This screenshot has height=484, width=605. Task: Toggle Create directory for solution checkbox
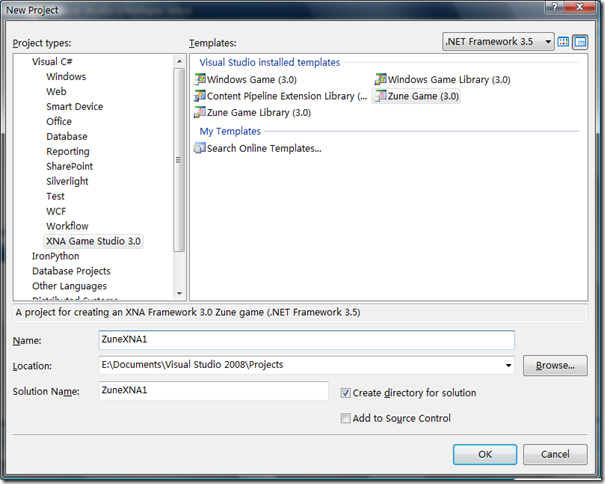(346, 393)
